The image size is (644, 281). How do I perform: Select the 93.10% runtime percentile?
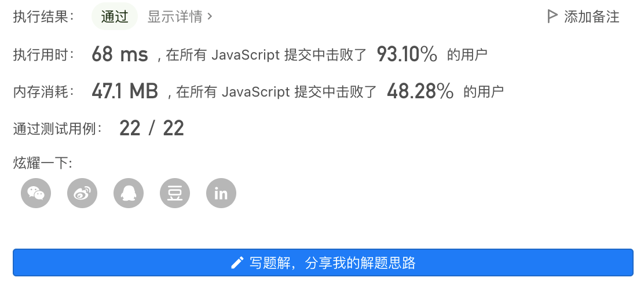click(x=407, y=54)
